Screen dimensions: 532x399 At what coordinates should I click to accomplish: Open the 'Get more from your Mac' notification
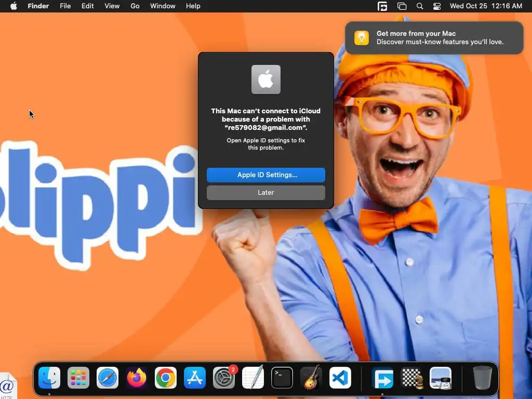point(434,37)
